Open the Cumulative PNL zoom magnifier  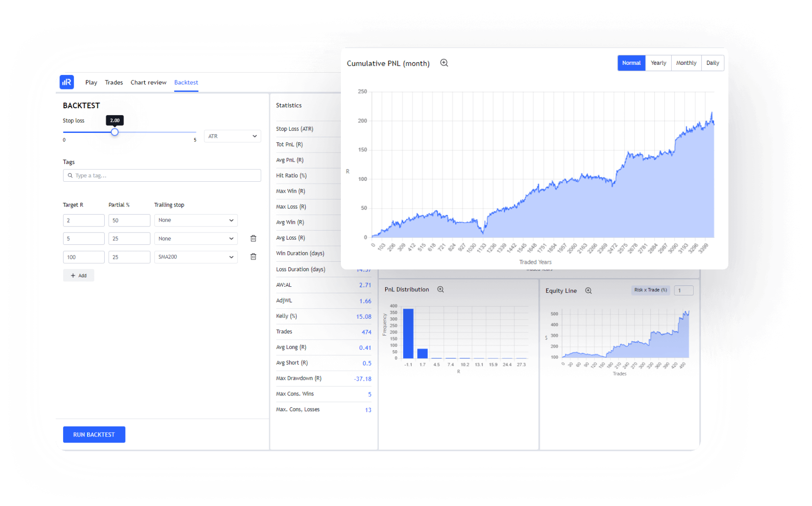click(444, 63)
